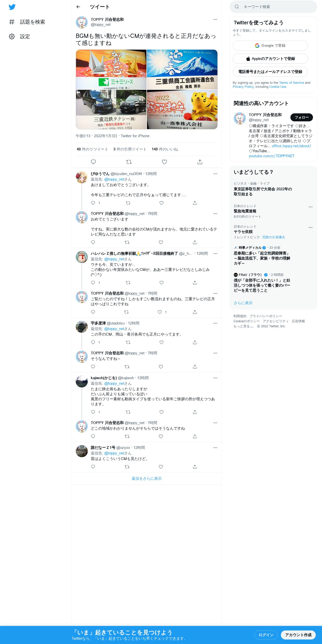Click the Twitter bird logo

[12, 7]
